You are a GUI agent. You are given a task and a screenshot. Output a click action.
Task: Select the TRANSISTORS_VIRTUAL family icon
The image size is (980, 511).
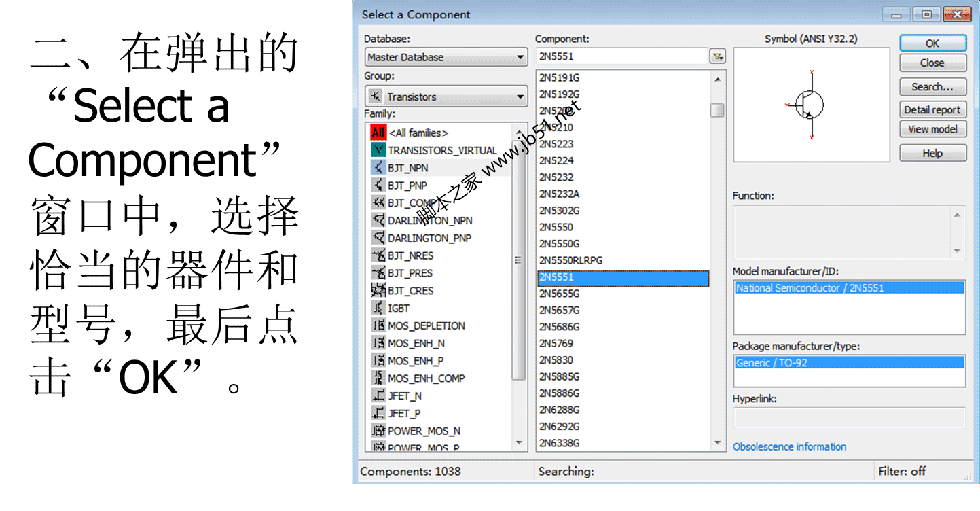(x=378, y=150)
